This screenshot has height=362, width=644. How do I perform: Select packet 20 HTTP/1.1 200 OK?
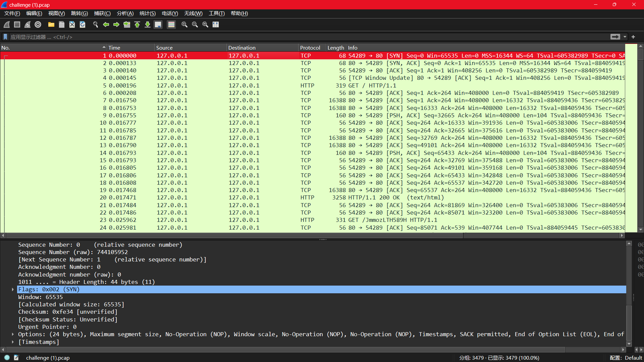click(313, 197)
